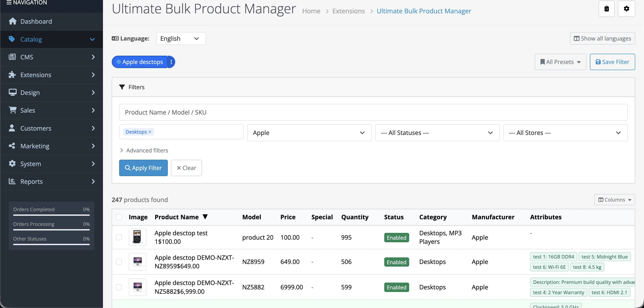Click the Customers person icon
Screen dimensions: 644x308
pos(12,128)
